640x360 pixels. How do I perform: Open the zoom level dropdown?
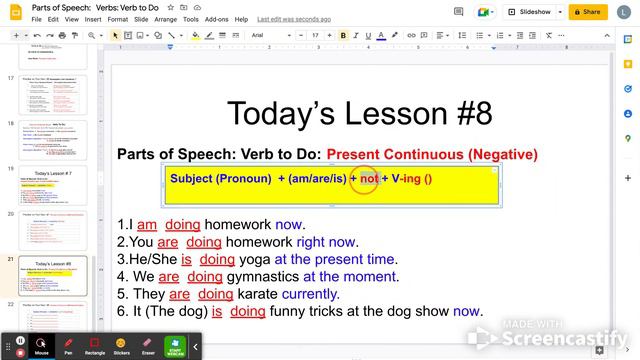tap(101, 36)
